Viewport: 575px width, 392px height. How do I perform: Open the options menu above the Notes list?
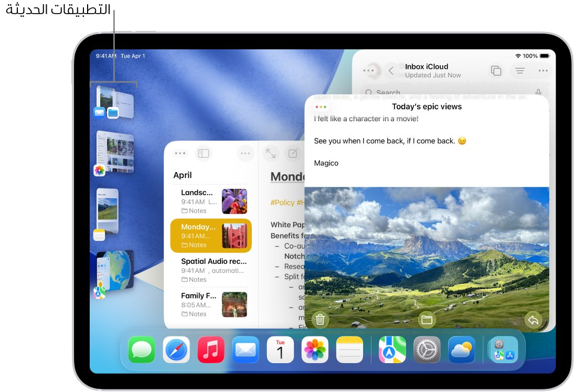coord(245,153)
